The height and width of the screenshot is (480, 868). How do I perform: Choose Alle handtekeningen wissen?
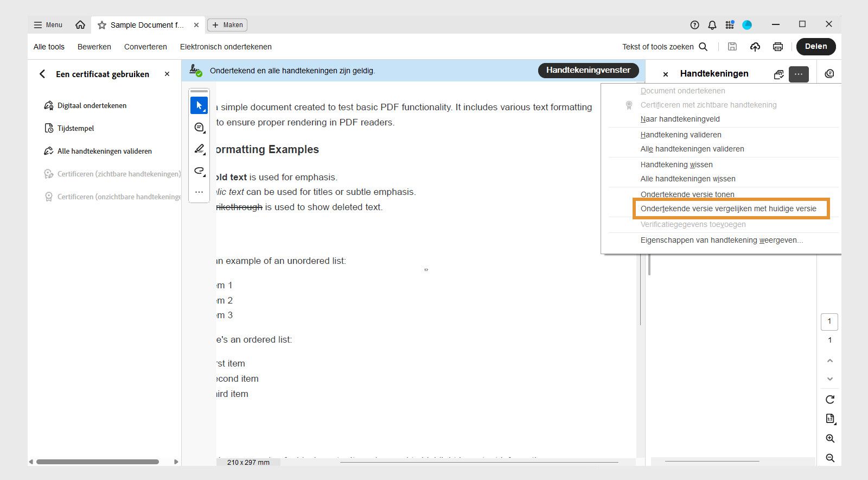coord(688,179)
